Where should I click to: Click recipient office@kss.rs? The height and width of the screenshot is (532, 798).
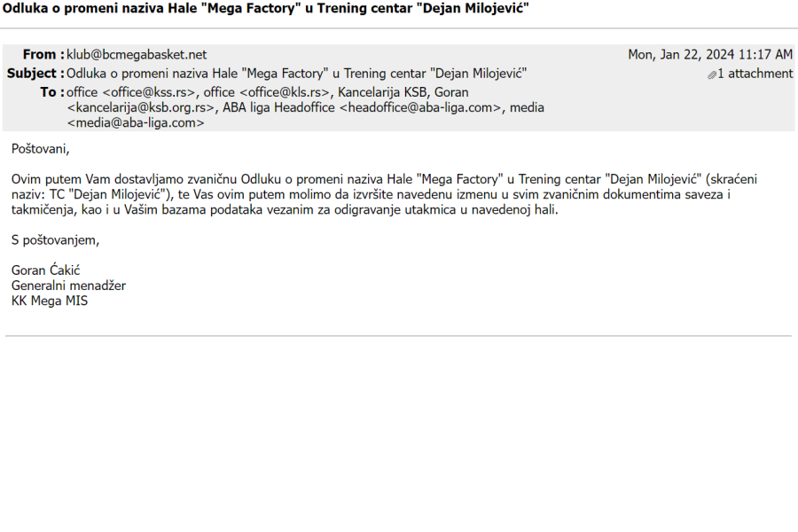[149, 92]
